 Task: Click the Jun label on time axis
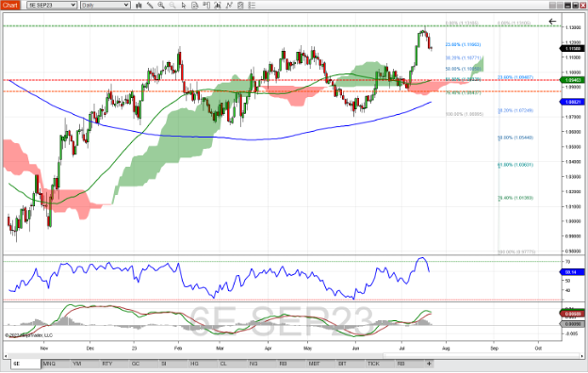(x=355, y=349)
